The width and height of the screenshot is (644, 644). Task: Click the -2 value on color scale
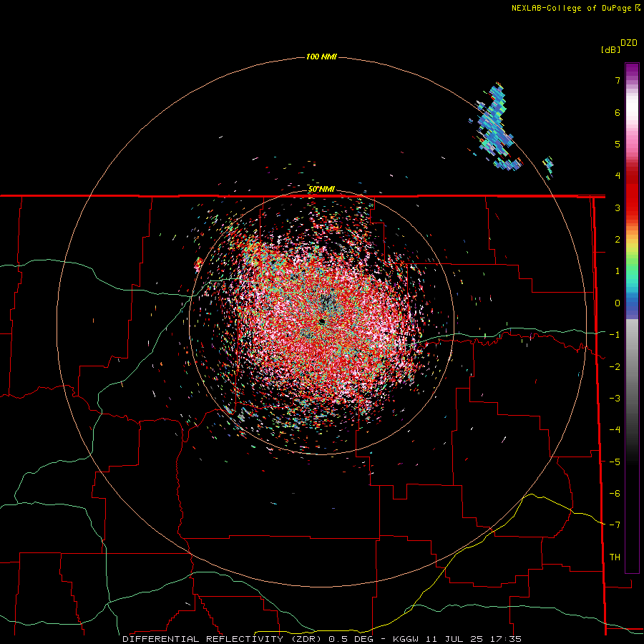(615, 367)
